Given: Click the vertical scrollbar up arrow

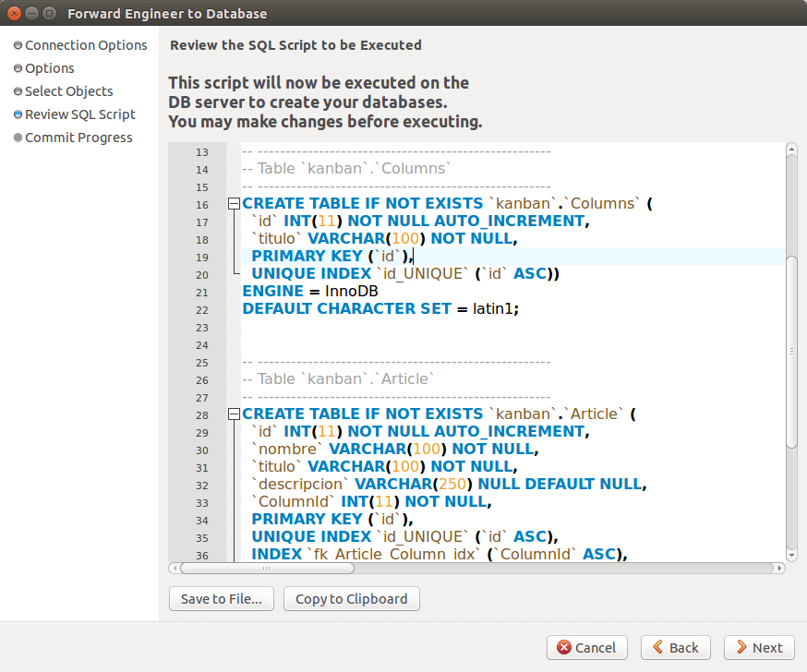Looking at the screenshot, I should (x=791, y=150).
